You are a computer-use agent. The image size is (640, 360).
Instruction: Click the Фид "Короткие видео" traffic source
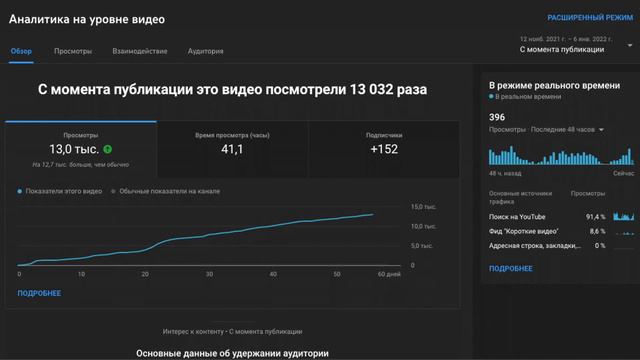point(524,231)
